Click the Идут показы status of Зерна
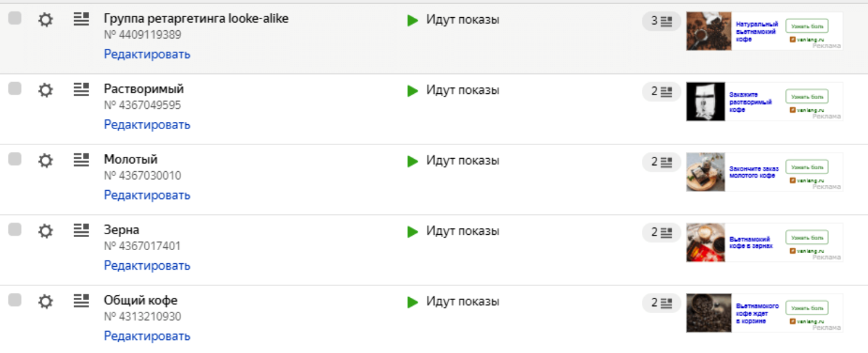Viewport: 868px width, 353px height. (x=462, y=231)
